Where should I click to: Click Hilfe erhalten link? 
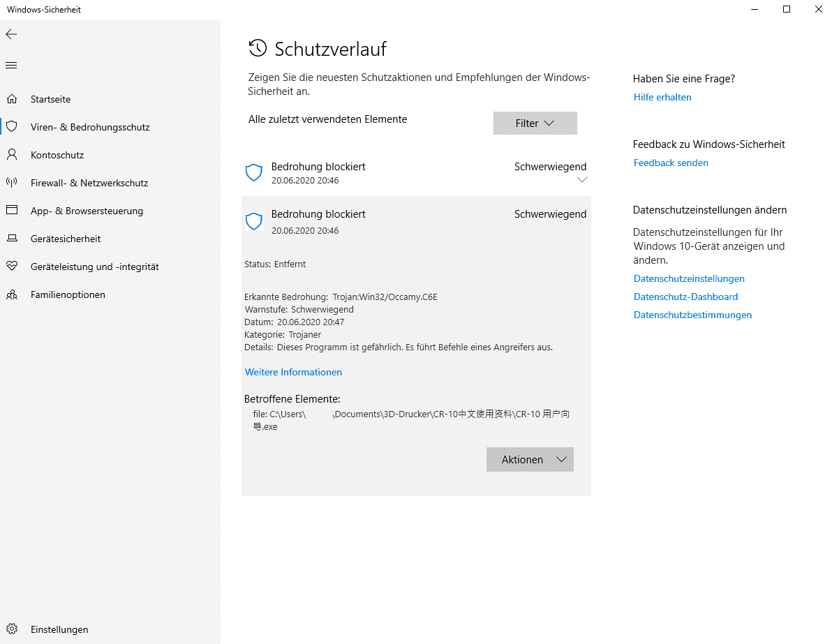(662, 97)
